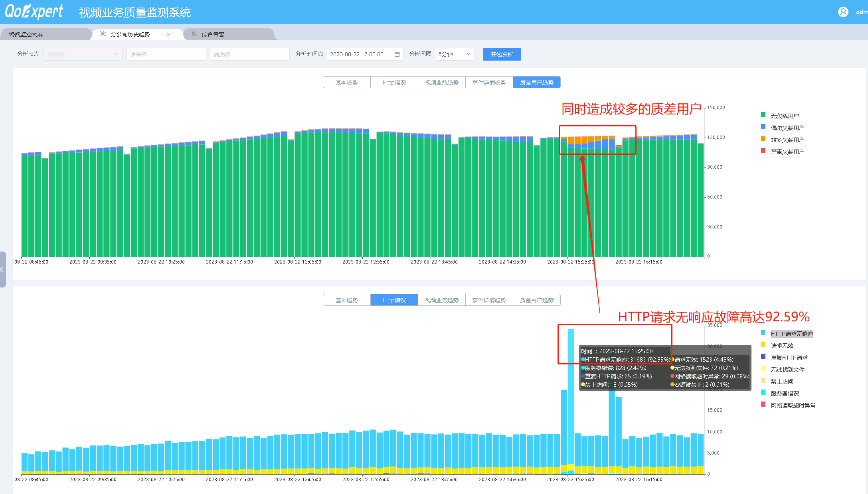Click the 开始分析 button

[x=502, y=54]
